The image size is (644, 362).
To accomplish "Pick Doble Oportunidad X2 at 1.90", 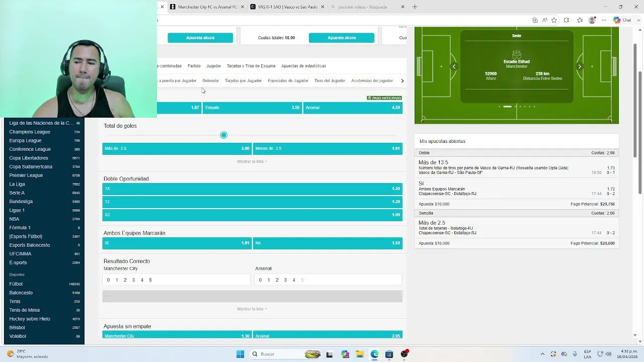I will point(252,215).
